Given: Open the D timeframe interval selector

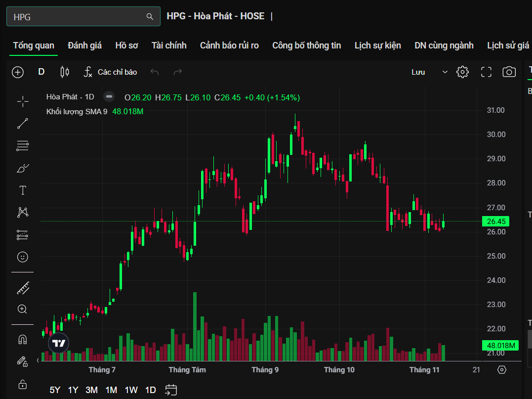Looking at the screenshot, I should click(x=41, y=72).
